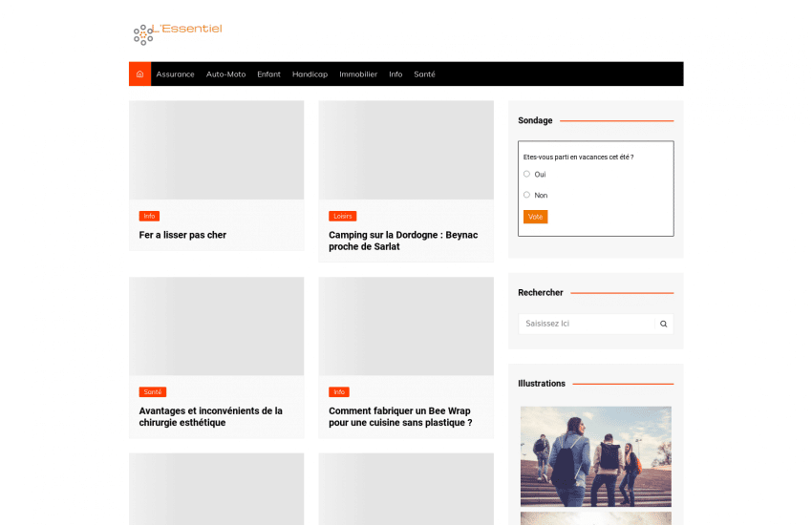
Task: Click the Illustrations widget heading
Action: (541, 384)
